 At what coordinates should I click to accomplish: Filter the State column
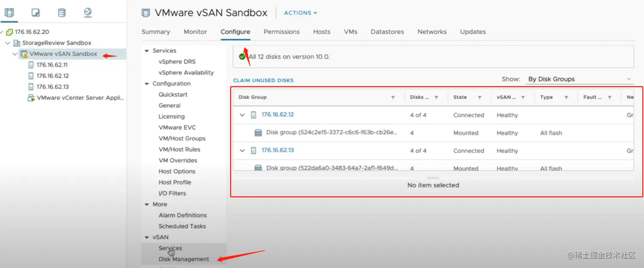[x=480, y=97]
